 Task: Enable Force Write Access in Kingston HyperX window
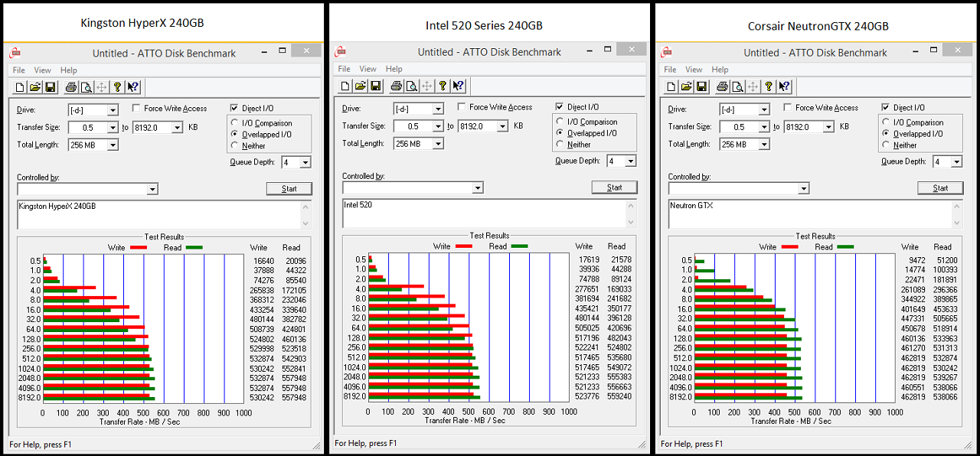[137, 109]
